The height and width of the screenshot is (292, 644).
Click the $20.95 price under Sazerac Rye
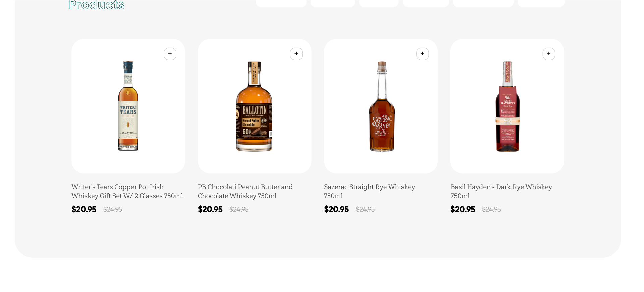(x=336, y=209)
